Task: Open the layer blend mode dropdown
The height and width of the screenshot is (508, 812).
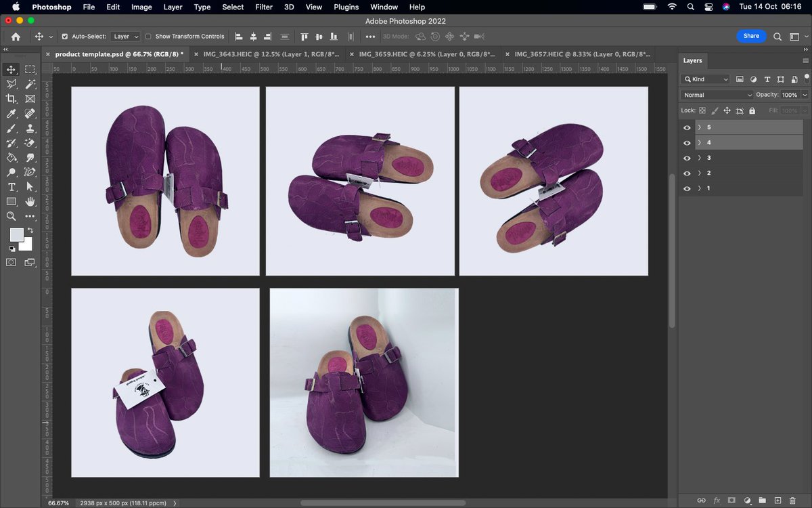Action: tap(717, 95)
